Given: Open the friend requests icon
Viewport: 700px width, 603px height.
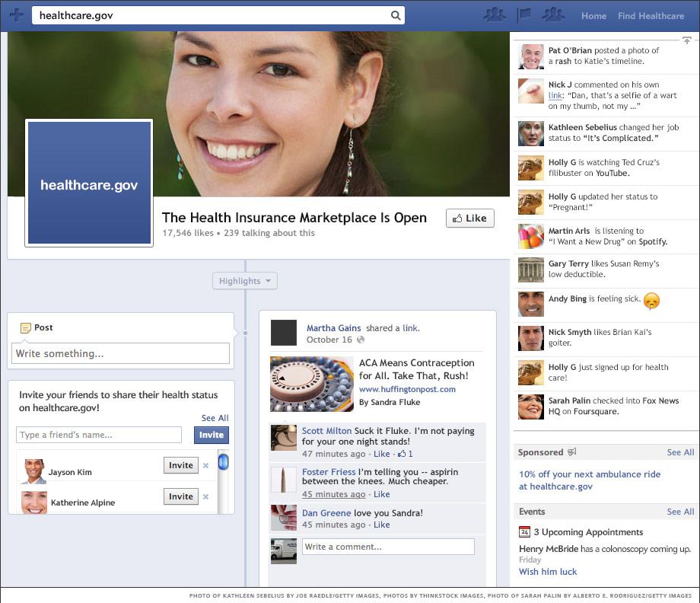Looking at the screenshot, I should [495, 16].
